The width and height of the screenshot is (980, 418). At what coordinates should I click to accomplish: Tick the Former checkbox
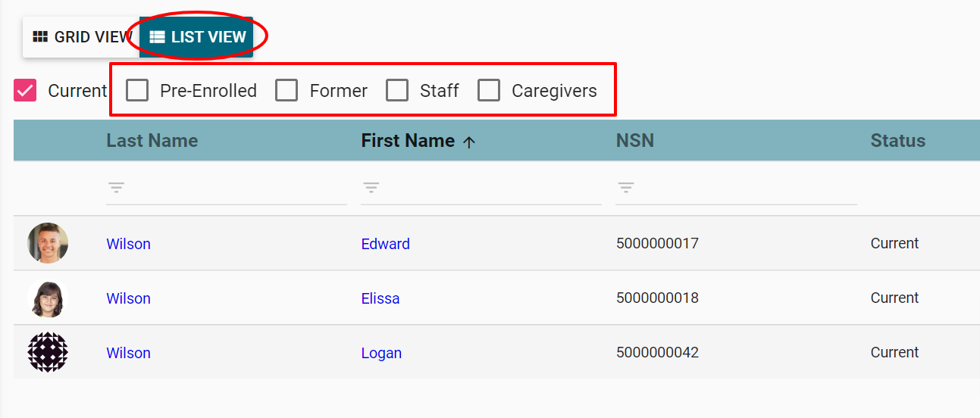pyautogui.click(x=286, y=91)
